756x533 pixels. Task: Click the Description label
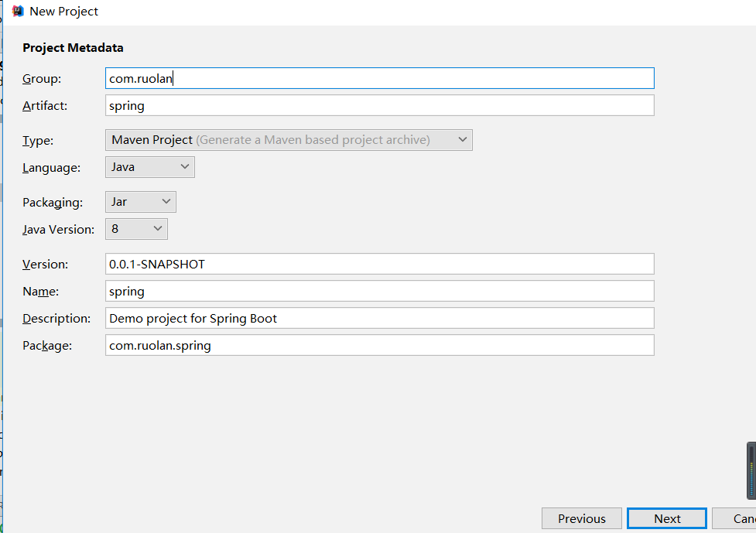(x=56, y=319)
